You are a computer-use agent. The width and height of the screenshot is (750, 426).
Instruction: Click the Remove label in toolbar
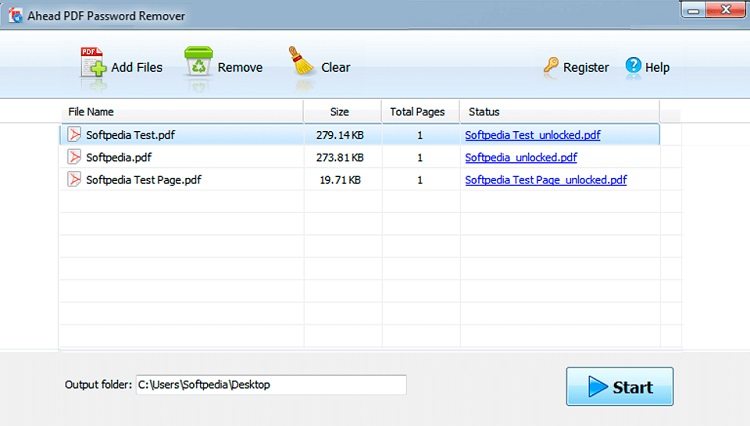[x=240, y=67]
